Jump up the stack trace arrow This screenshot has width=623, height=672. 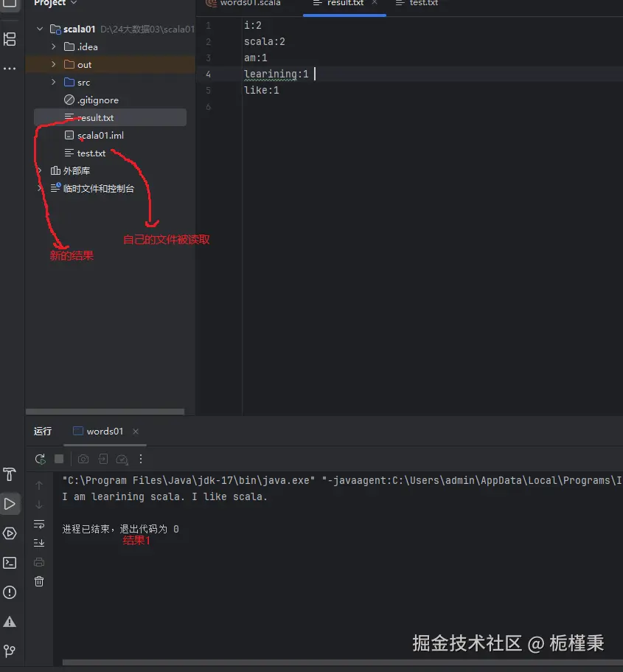(x=39, y=485)
